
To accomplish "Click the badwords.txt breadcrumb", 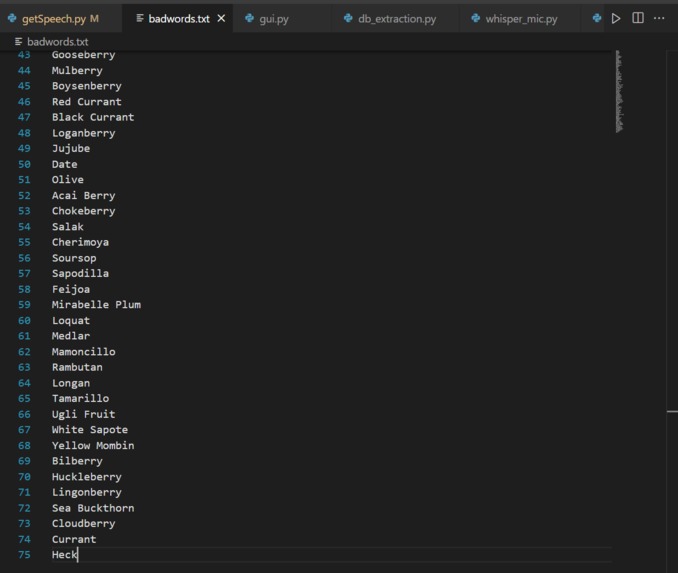I will click(x=58, y=42).
